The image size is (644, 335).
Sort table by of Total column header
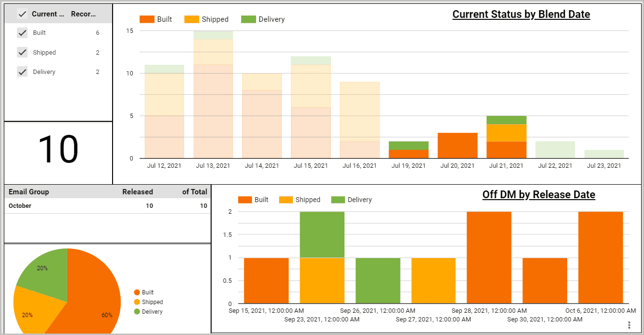point(195,192)
